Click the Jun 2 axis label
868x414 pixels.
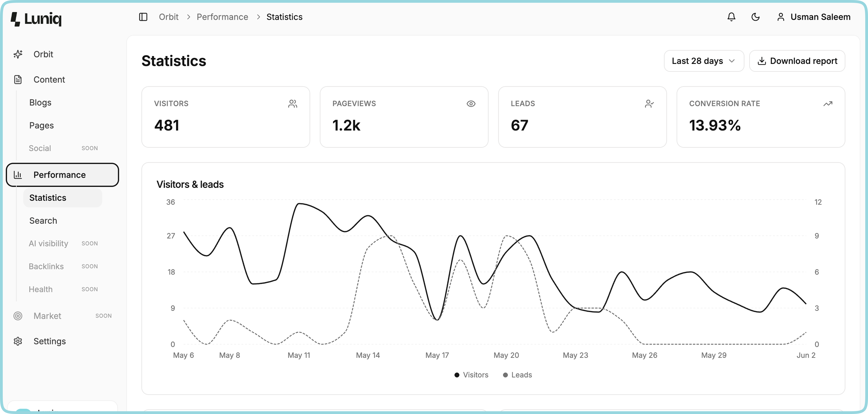806,355
